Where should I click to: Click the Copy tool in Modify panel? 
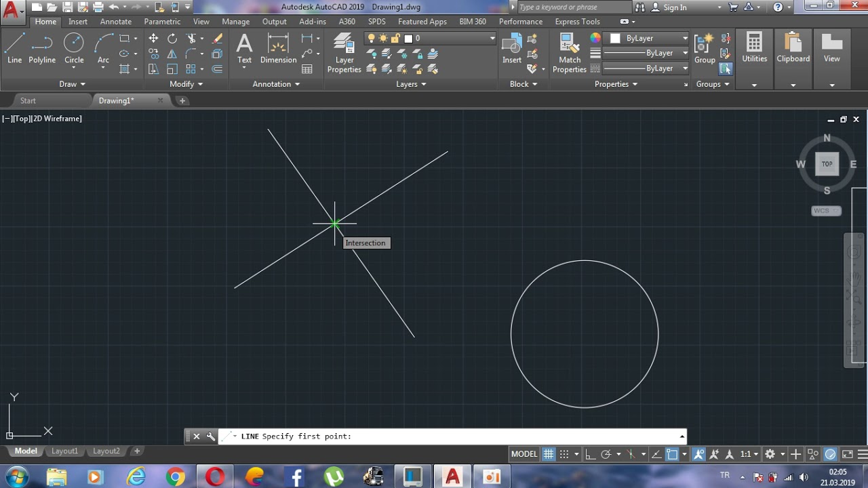153,54
